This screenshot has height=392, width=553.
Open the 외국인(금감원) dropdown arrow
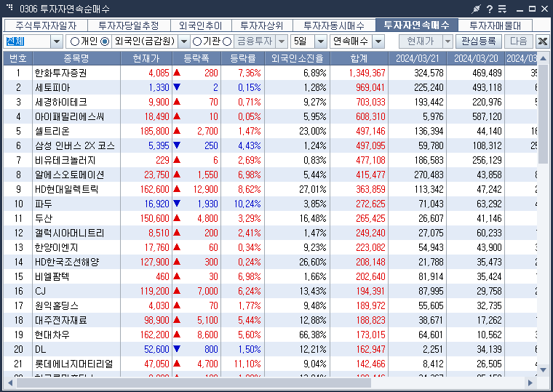[184, 41]
